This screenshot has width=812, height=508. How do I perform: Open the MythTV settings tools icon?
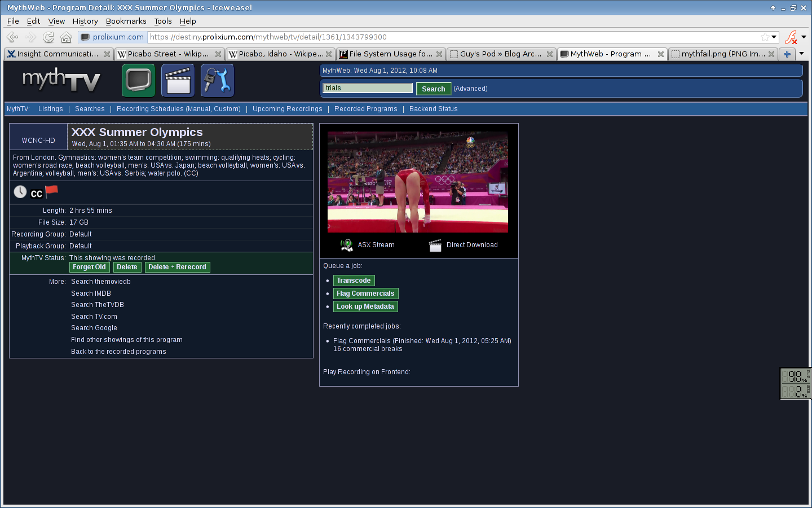[217, 81]
